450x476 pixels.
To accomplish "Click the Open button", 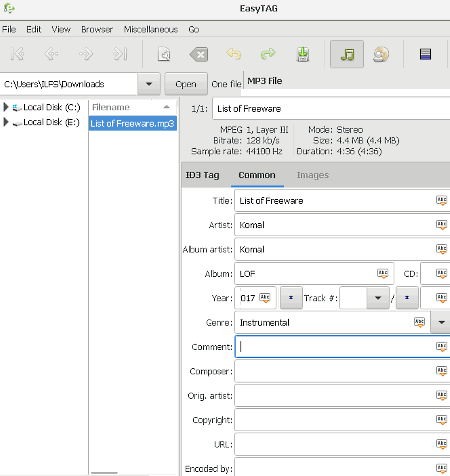I will [x=186, y=84].
